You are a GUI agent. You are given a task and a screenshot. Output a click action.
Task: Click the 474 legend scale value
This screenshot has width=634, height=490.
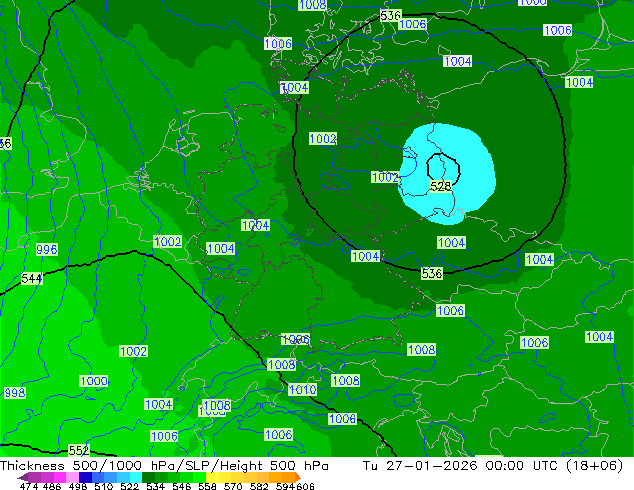29,486
